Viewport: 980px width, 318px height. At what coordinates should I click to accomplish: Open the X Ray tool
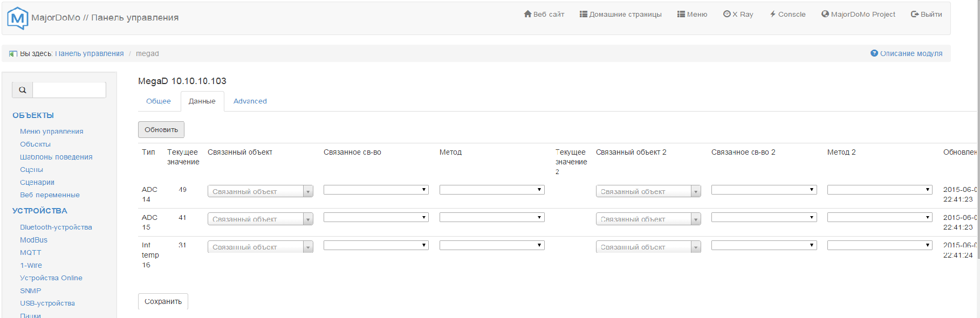[x=738, y=15]
